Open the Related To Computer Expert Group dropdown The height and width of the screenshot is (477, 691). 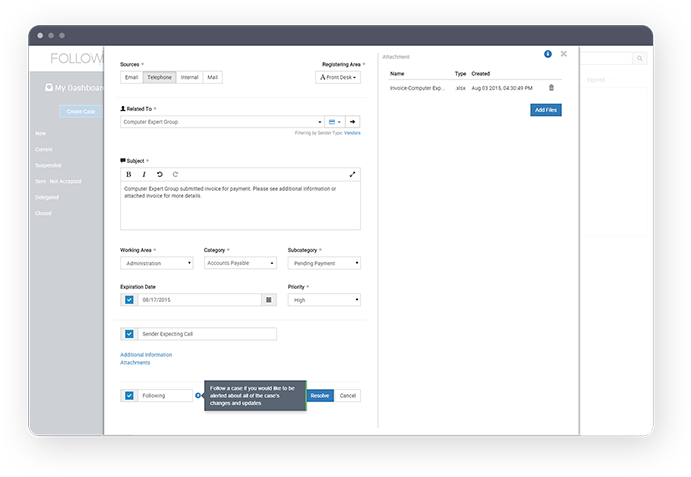point(223,122)
